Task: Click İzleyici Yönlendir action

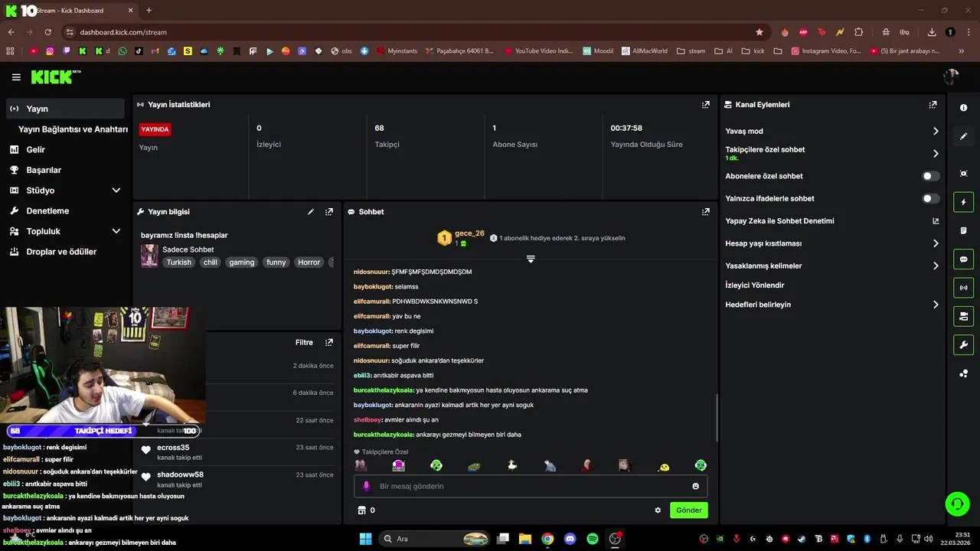Action: [x=755, y=285]
